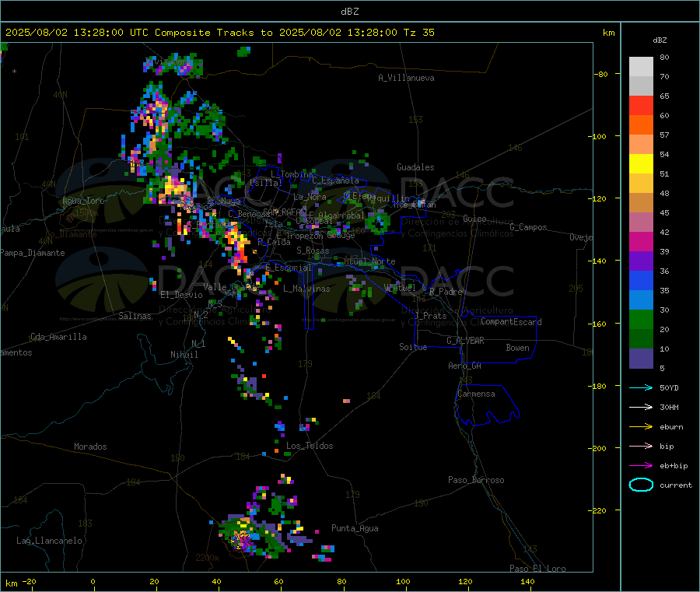Click the Agua_Toro map label
The width and height of the screenshot is (700, 592).
(83, 201)
